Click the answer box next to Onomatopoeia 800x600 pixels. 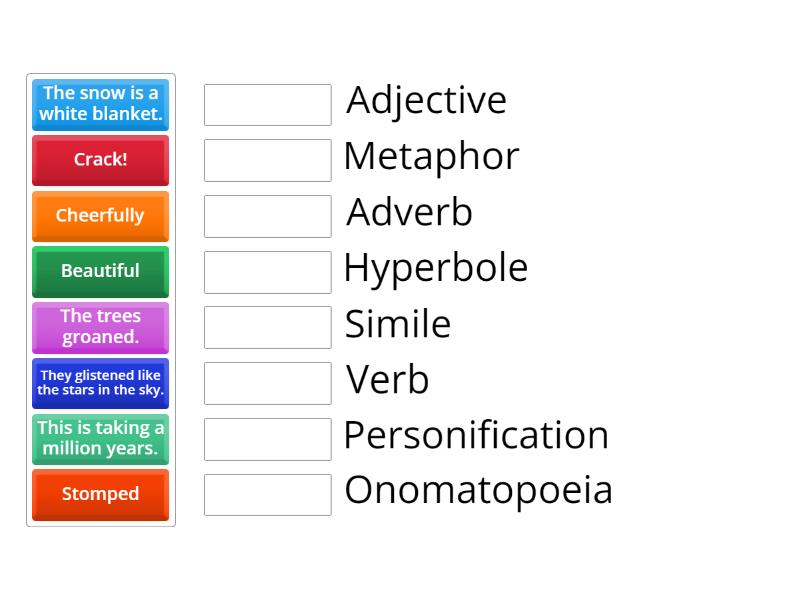(x=267, y=495)
